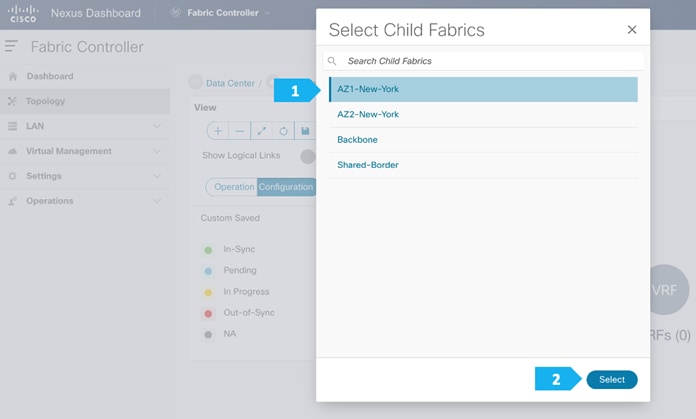Viewport: 696px width, 419px height.
Task: Click the blue Pending legend dot
Action: [x=208, y=271]
